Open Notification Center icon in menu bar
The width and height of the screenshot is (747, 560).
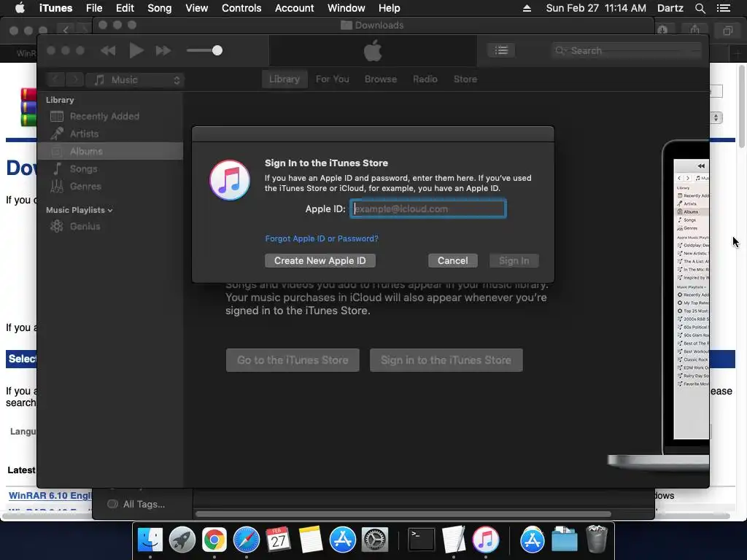pos(724,8)
